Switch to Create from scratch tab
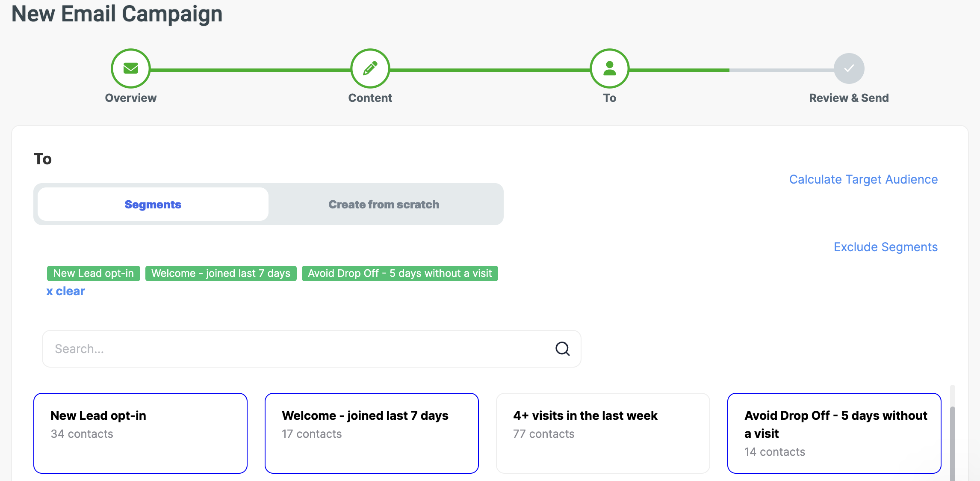The height and width of the screenshot is (481, 980). tap(384, 205)
